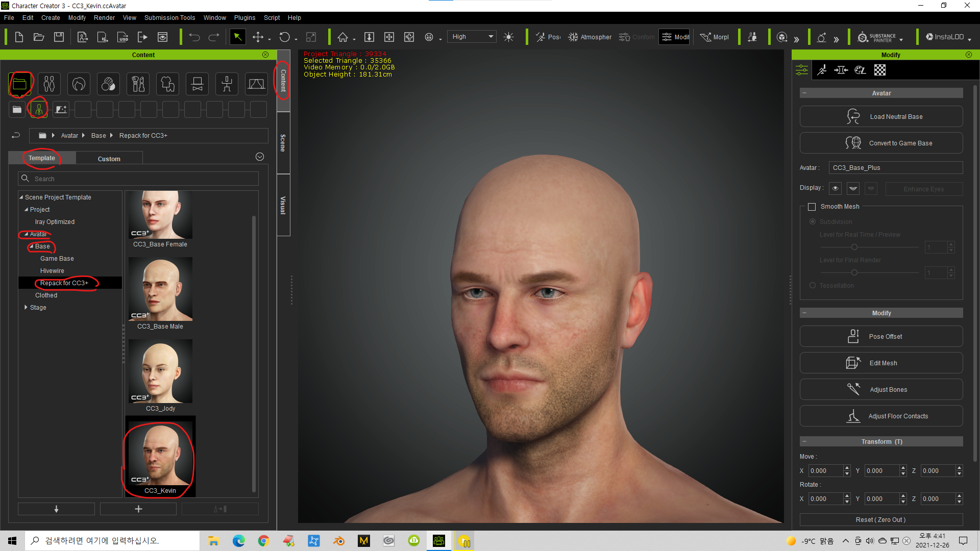Open the Plugins menu
The height and width of the screenshot is (551, 980).
(244, 17)
